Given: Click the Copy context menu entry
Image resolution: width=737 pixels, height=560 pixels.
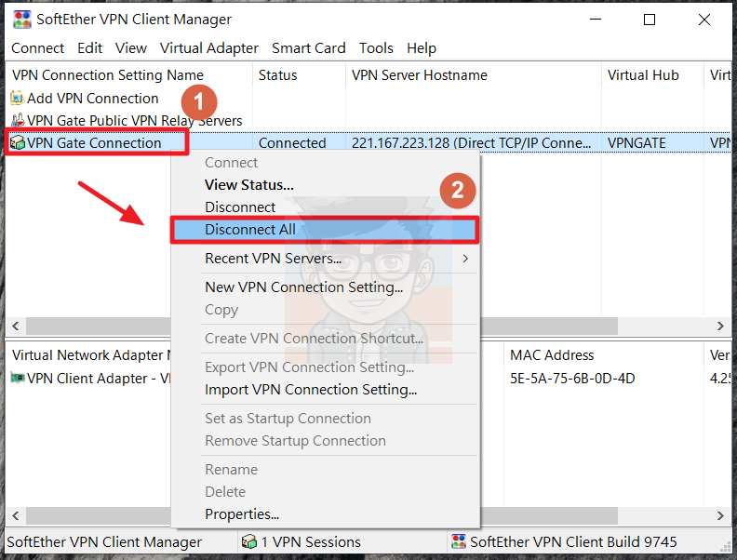Looking at the screenshot, I should coord(326,310).
